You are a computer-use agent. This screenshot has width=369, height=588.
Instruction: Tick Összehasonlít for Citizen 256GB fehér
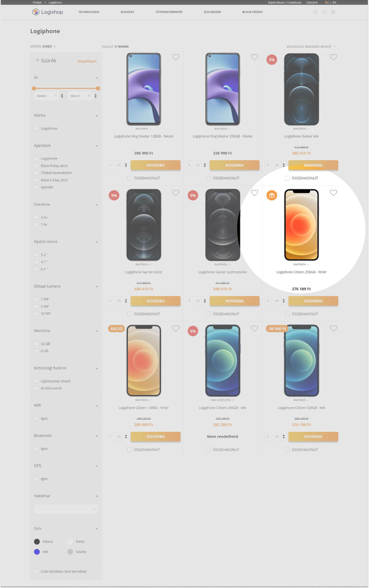287,314
